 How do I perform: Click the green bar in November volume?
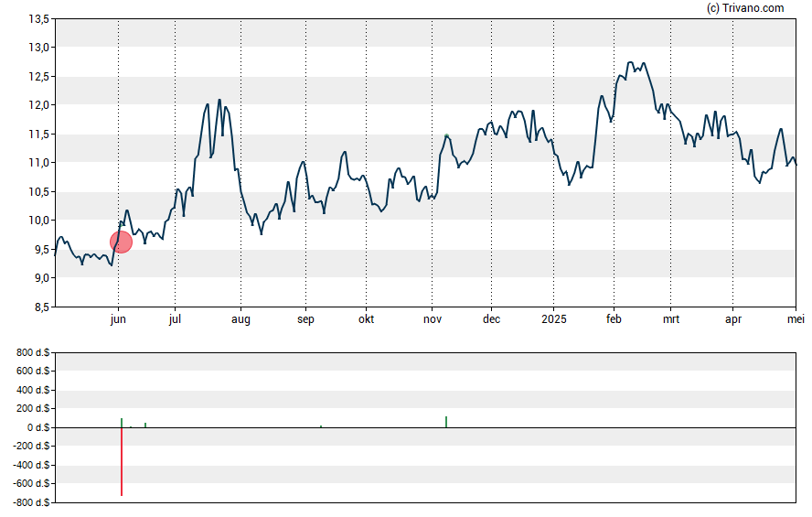(x=446, y=422)
